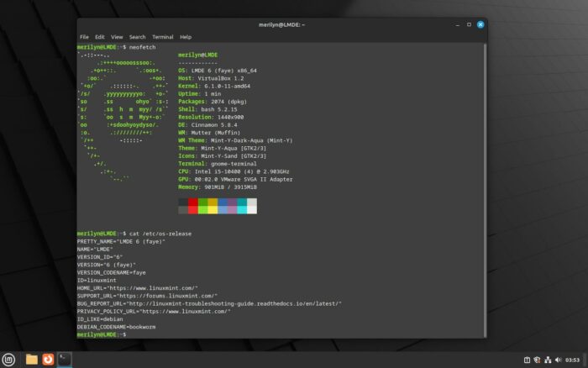
Task: Click the 'Kernel: 6.1.0-11-amd64' line
Action: (214, 86)
